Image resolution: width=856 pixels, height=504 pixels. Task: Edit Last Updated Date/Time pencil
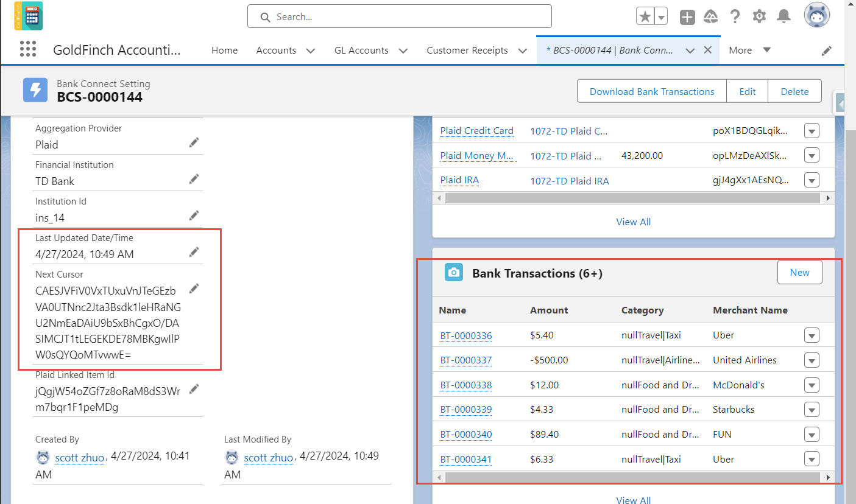click(194, 252)
